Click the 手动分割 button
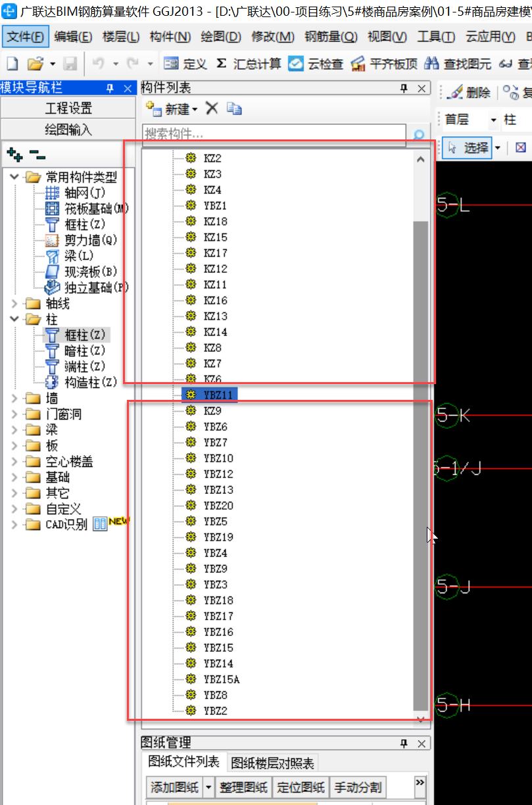The height and width of the screenshot is (805, 532). coord(358,787)
